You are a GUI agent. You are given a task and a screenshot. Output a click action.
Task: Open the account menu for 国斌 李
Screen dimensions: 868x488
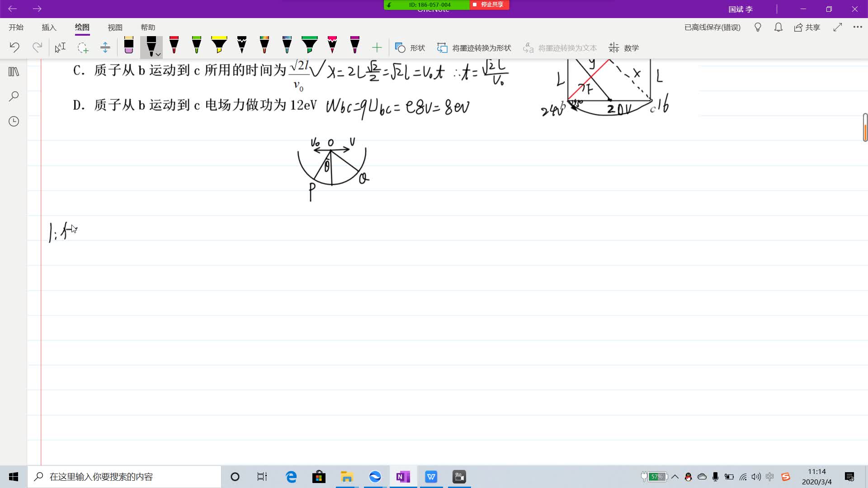click(741, 9)
